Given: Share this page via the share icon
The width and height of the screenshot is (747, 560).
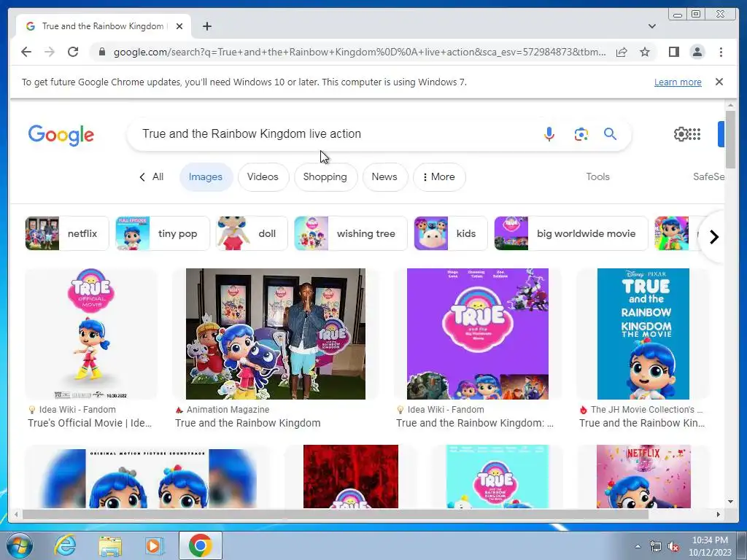Looking at the screenshot, I should click(622, 52).
